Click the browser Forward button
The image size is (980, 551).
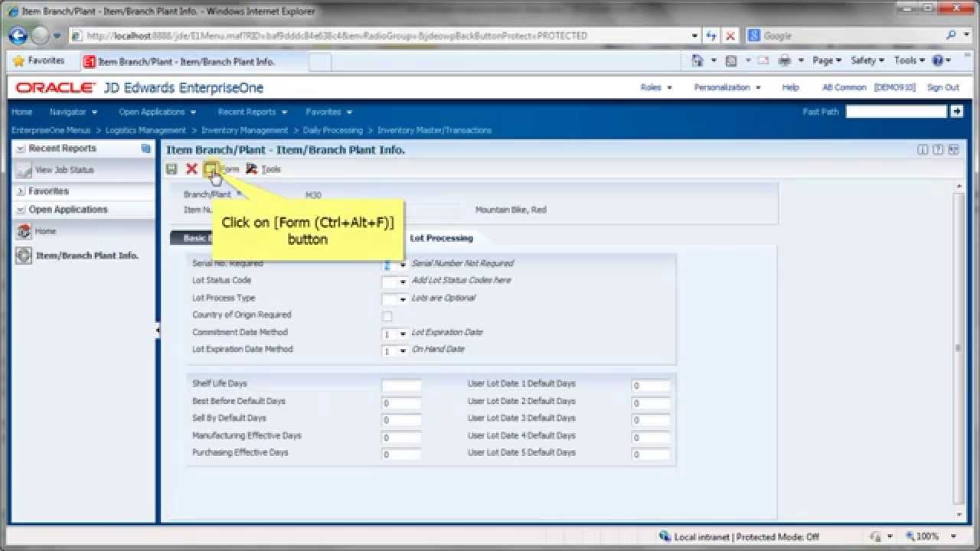40,35
